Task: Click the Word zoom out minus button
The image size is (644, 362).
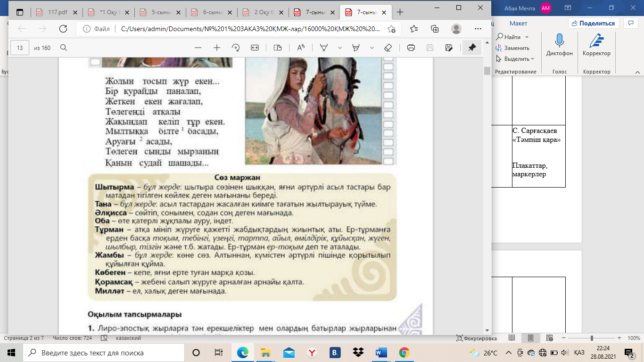Action: coord(564,338)
